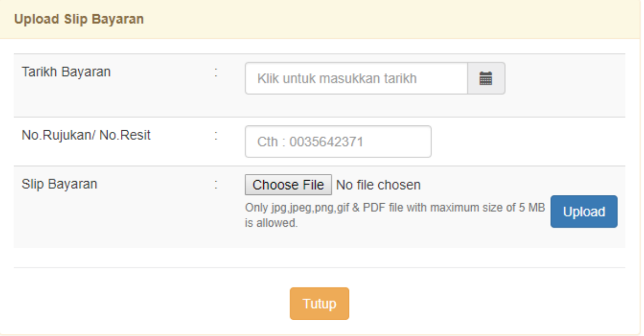Click the colon beside Tarikh Bayaran

pyautogui.click(x=216, y=72)
